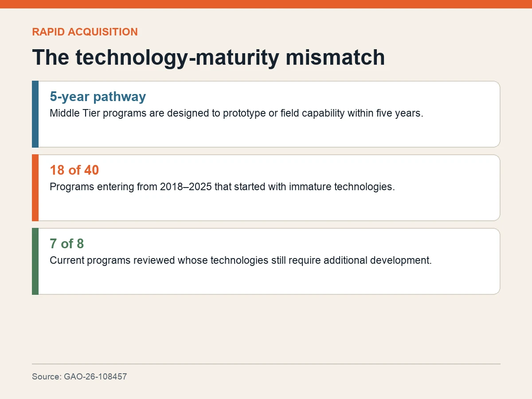Select the 18 of 40 statistic heading
Viewport: 532px width, 399px height.
[74, 170]
